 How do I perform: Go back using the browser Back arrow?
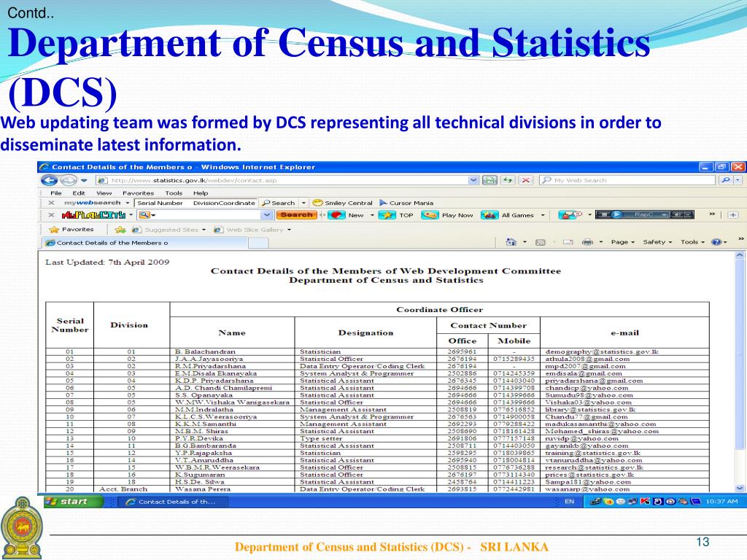(49, 181)
